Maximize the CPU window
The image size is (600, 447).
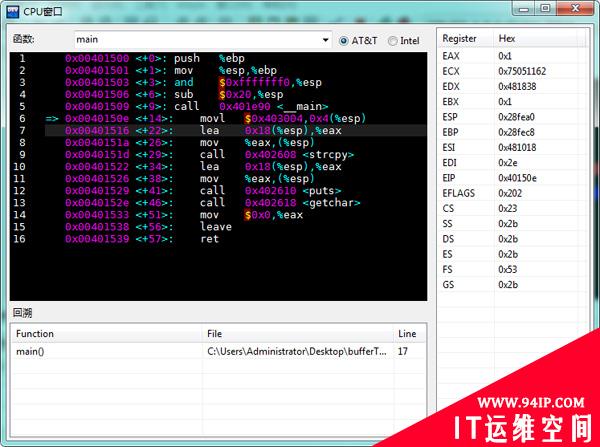[x=546, y=8]
